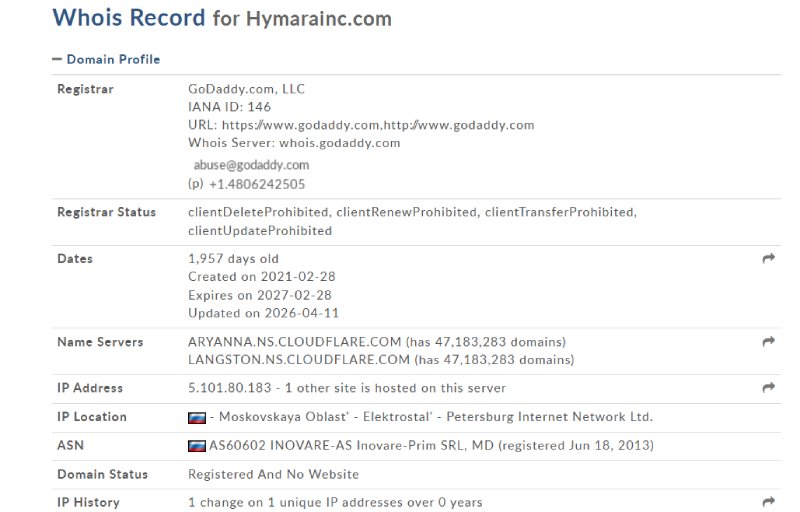The image size is (800, 512).
Task: Click LANGSTON.NS.CLOUDFLARE.COM name server
Action: [299, 360]
